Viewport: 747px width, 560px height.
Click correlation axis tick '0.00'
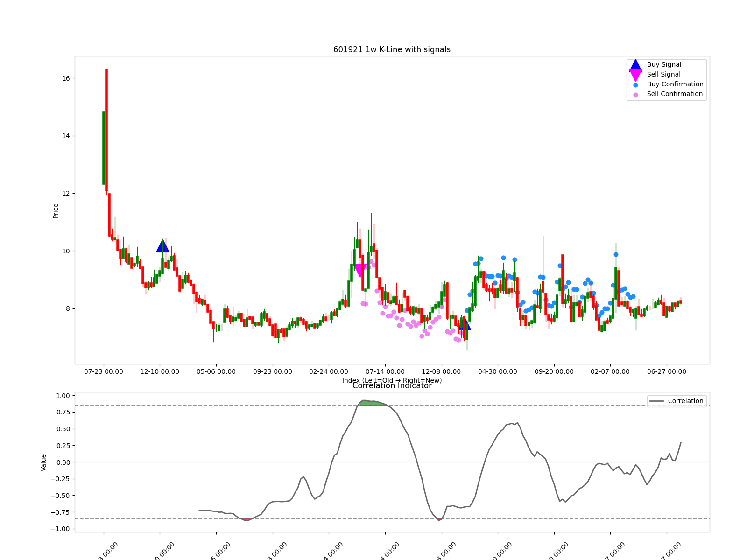point(63,463)
